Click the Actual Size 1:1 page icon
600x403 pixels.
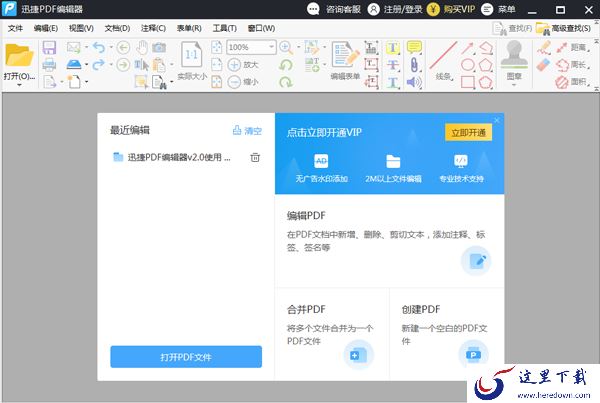point(192,55)
